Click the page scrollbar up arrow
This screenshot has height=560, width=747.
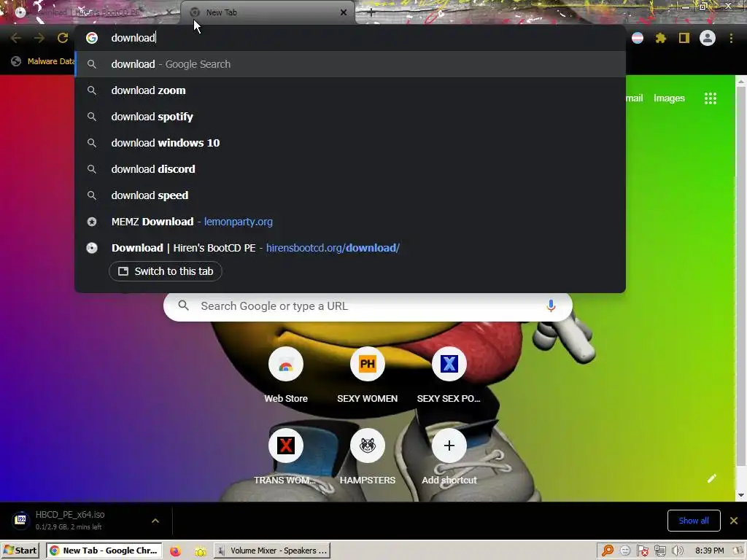coord(741,82)
